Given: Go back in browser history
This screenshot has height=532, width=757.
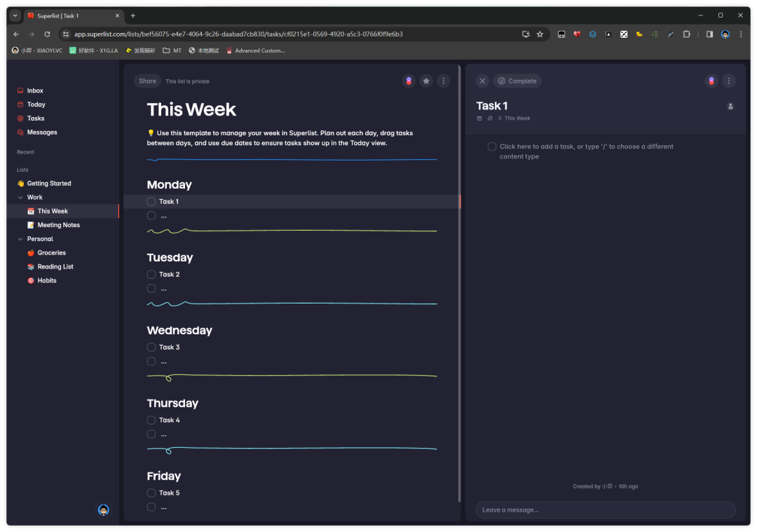Looking at the screenshot, I should (x=16, y=34).
